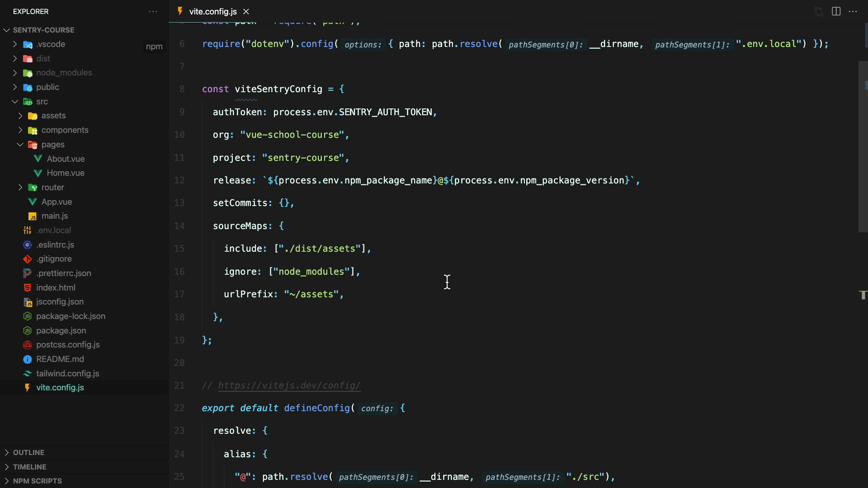Click the src folder icon
868x488 pixels.
(28, 102)
